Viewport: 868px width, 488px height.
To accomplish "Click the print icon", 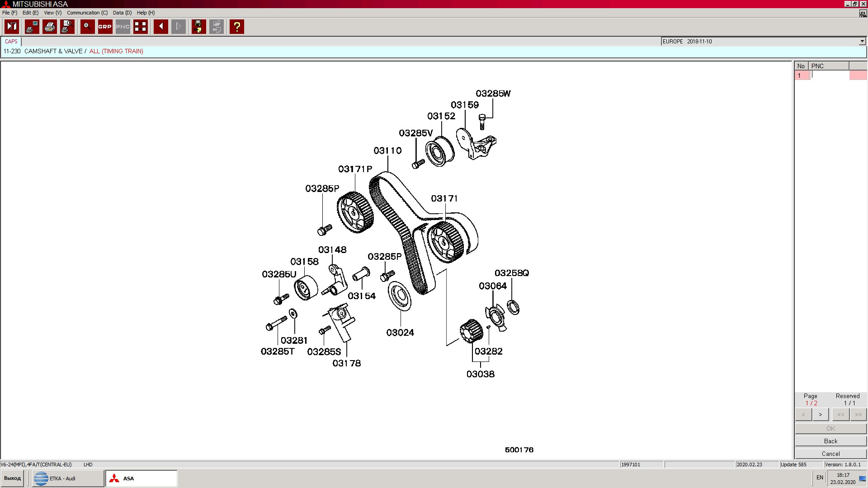I will tap(50, 27).
